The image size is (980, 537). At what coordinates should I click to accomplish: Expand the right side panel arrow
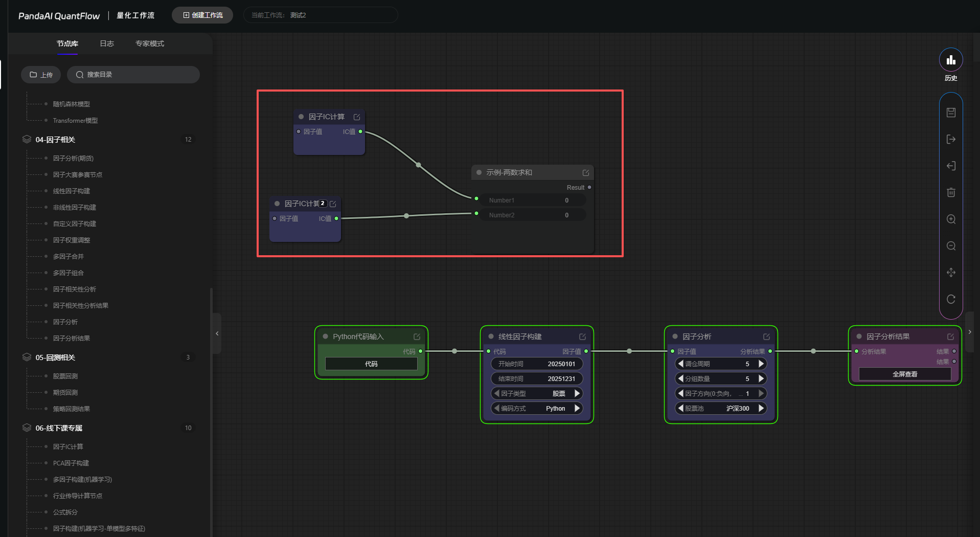coord(970,332)
